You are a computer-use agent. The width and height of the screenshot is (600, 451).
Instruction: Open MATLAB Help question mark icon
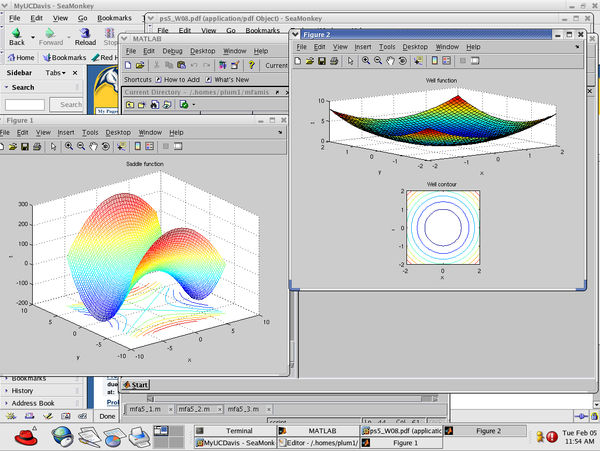(x=251, y=65)
